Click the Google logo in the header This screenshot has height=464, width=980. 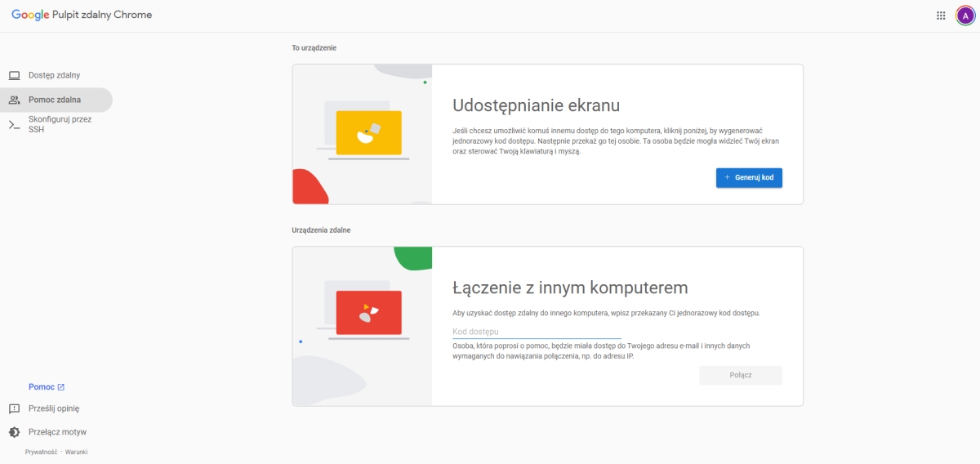31,15
